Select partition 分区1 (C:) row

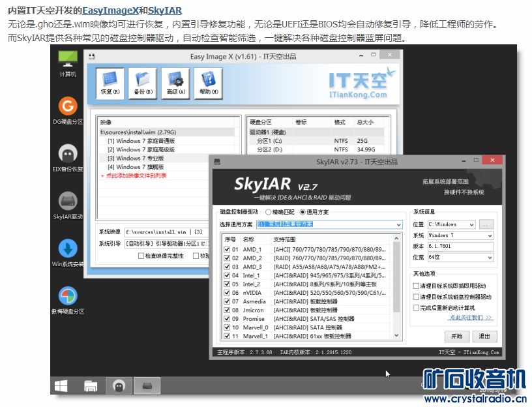(316, 141)
